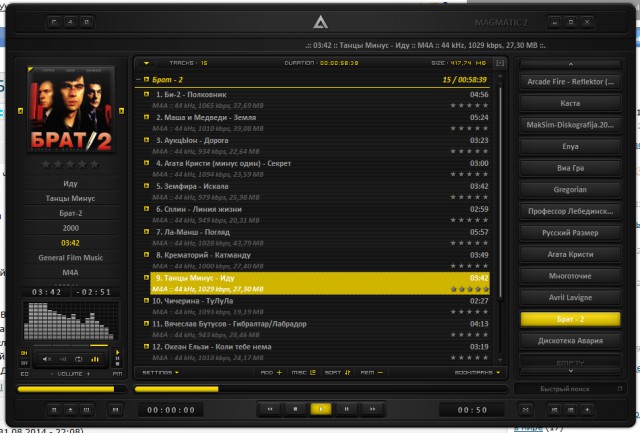Open the Виа Гра playlist
The image size is (640, 433).
click(x=570, y=168)
